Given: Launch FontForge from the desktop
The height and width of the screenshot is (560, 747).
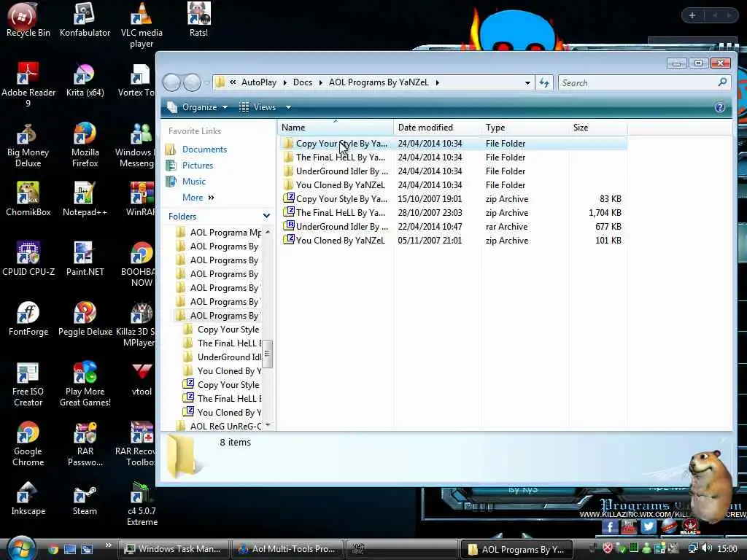Looking at the screenshot, I should pos(28,319).
